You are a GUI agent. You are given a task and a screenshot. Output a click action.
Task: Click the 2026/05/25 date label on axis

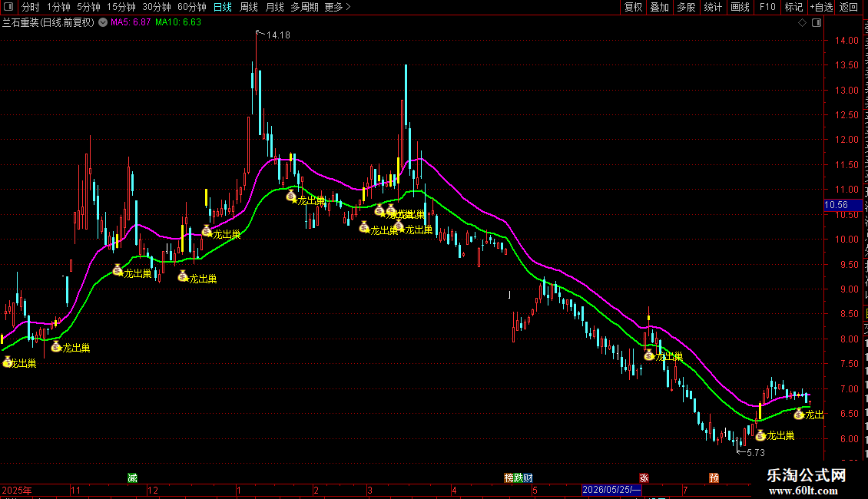point(611,490)
